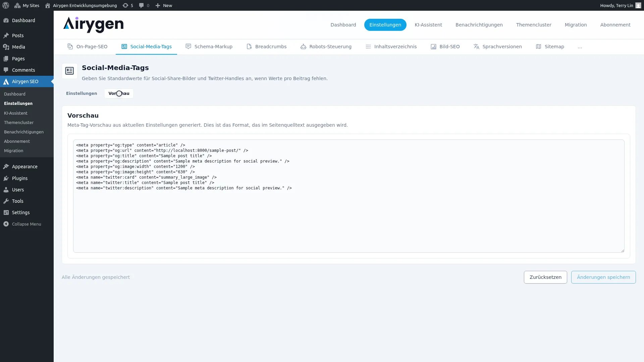
Task: Open My Sites menu
Action: click(27, 5)
